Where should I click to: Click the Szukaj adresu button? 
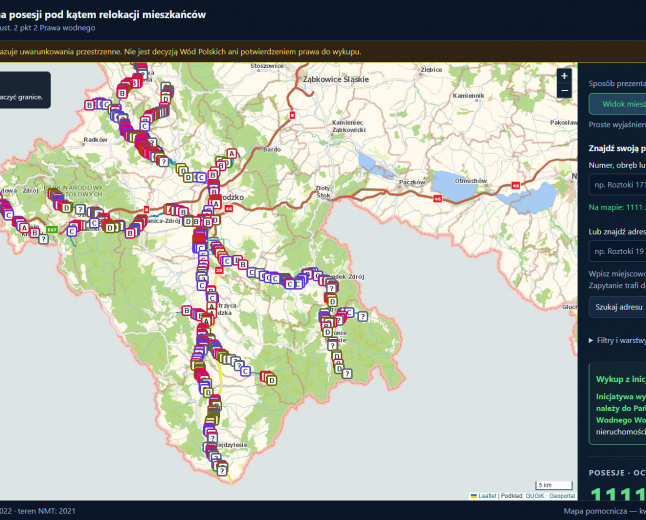617,307
